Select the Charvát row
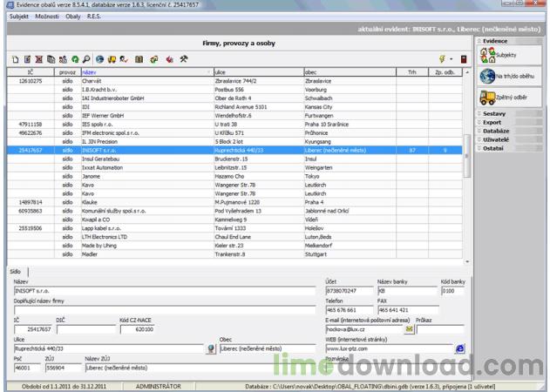550x392 pixels. tap(234, 81)
